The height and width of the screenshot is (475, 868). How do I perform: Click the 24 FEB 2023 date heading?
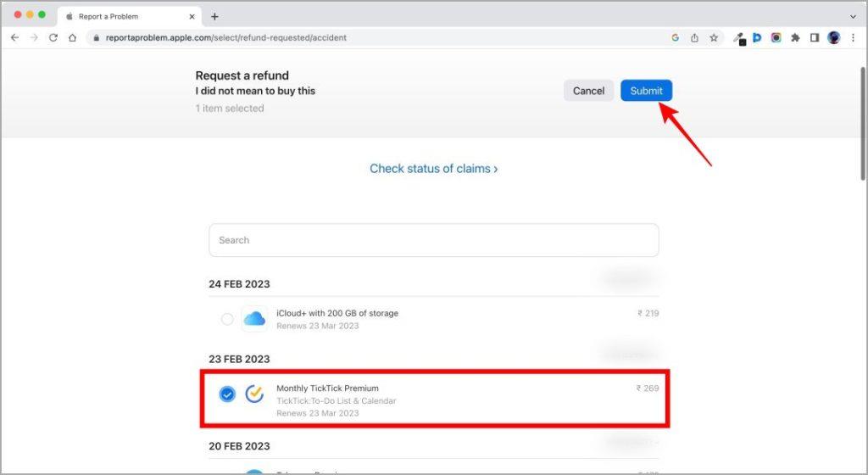(239, 284)
